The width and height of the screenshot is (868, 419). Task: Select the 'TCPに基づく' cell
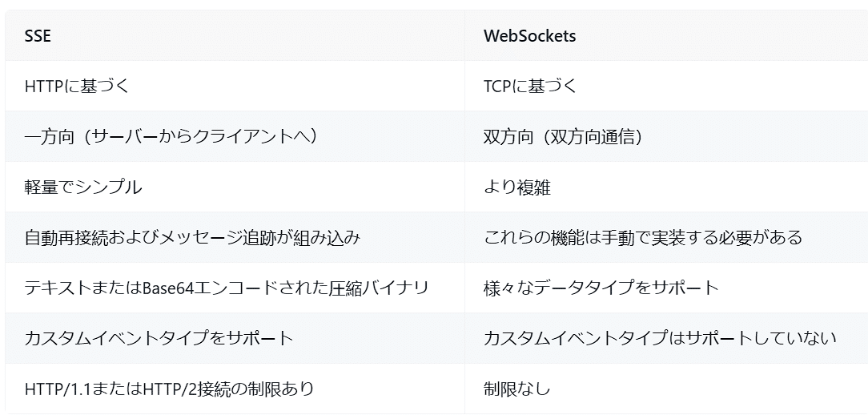pos(666,86)
